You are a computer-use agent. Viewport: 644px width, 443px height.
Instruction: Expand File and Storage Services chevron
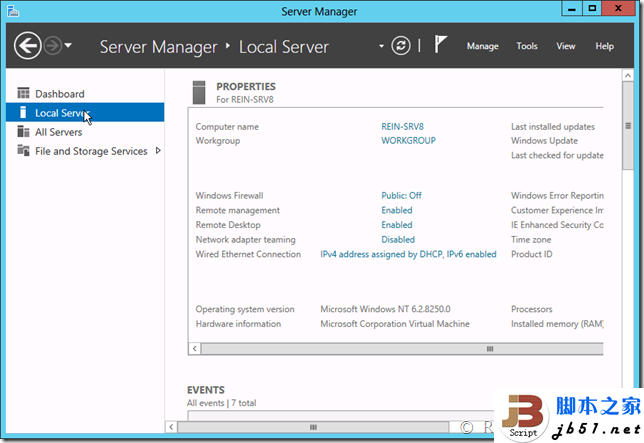(158, 151)
